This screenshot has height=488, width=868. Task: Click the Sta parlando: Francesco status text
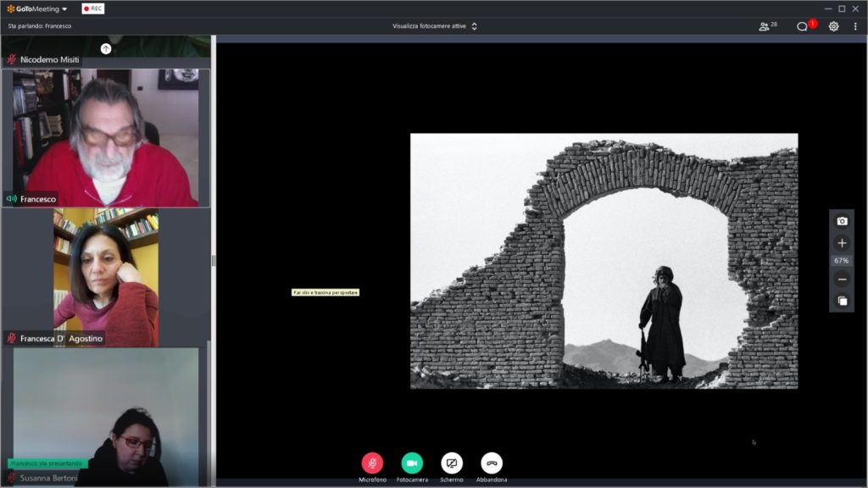(x=39, y=26)
